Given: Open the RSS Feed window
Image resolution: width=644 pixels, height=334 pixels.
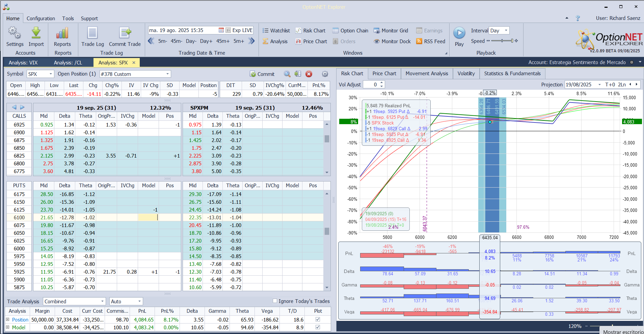Looking at the screenshot, I should tap(431, 41).
